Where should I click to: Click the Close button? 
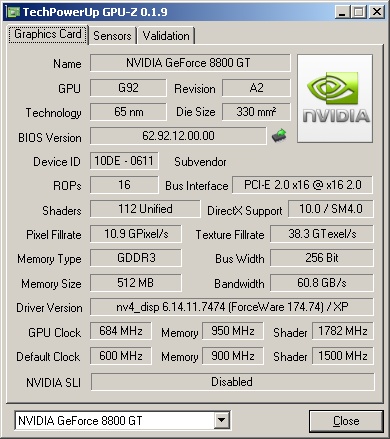click(x=346, y=421)
